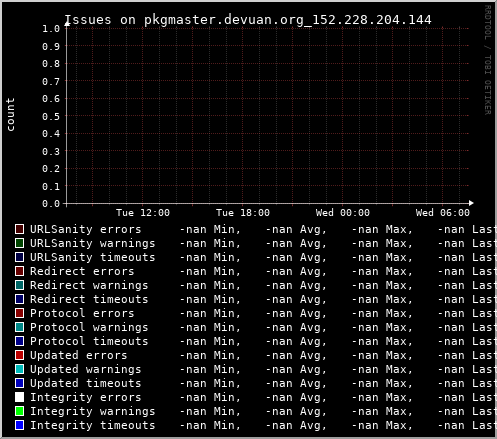
Task: Click the Redirect errors legend swatch
Action: tap(19, 271)
